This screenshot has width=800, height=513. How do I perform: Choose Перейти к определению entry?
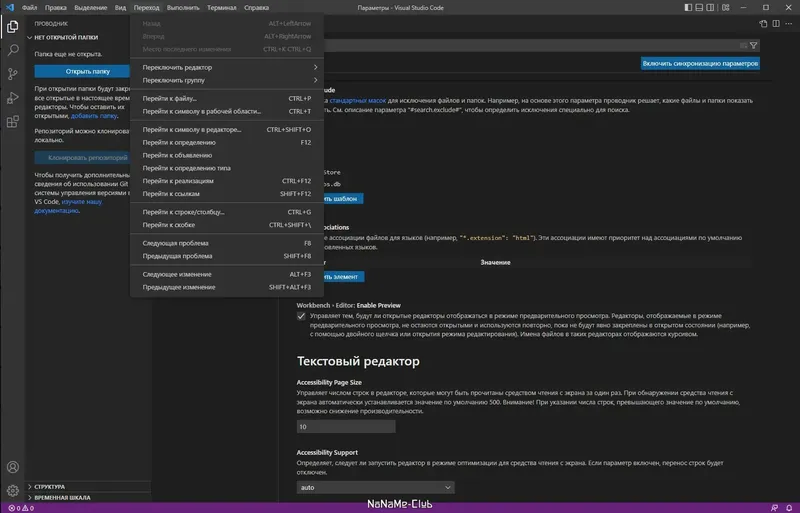pyautogui.click(x=227, y=142)
